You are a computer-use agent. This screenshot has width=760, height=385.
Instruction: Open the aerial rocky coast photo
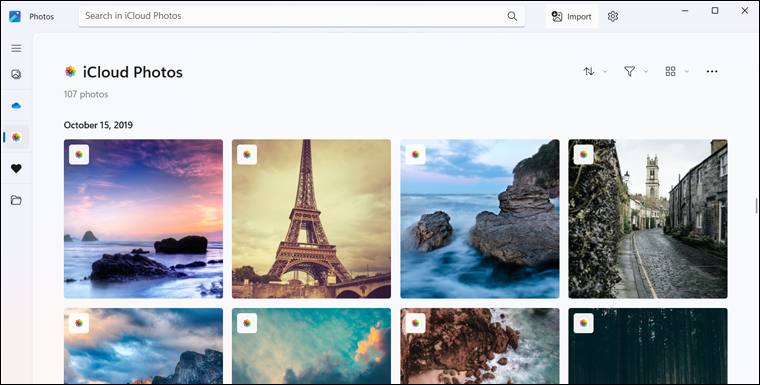point(480,346)
